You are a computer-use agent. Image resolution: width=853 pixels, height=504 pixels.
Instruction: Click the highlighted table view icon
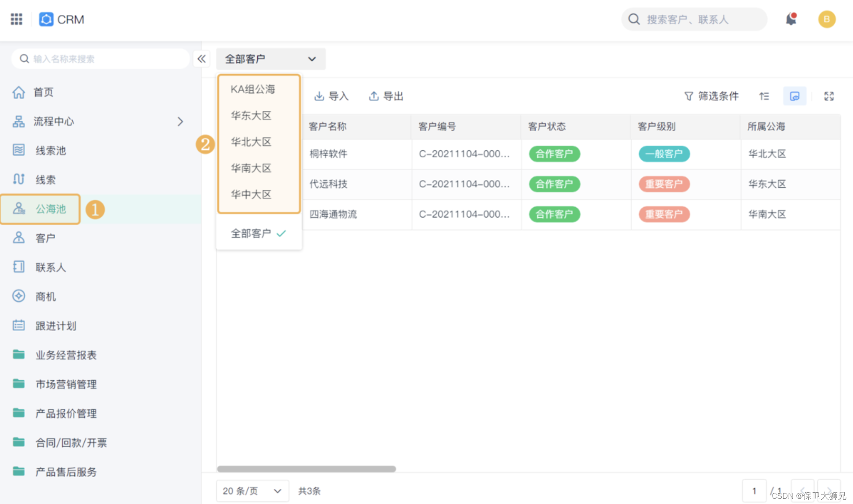[794, 96]
